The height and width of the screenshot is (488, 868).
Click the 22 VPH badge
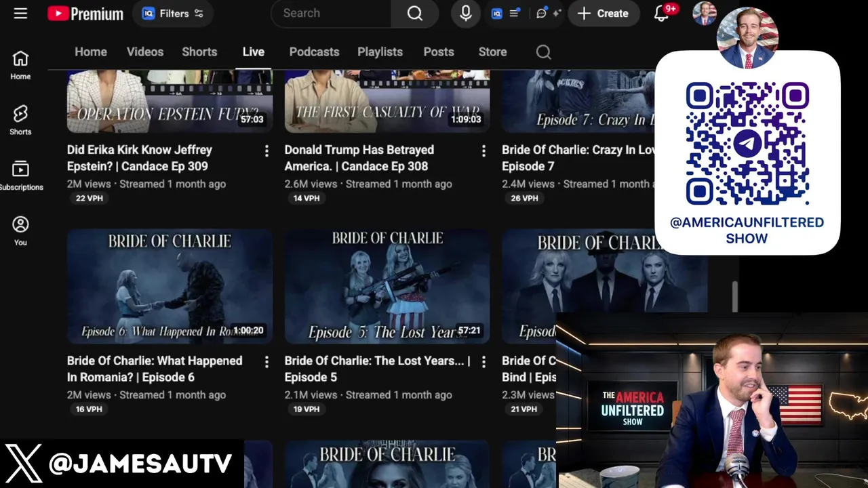pos(89,199)
